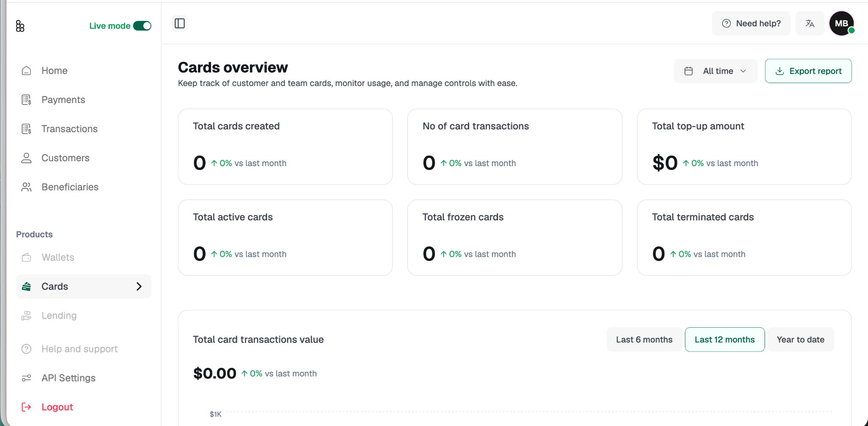Image resolution: width=868 pixels, height=426 pixels.
Task: Select the Last 6 months range
Action: (x=644, y=340)
